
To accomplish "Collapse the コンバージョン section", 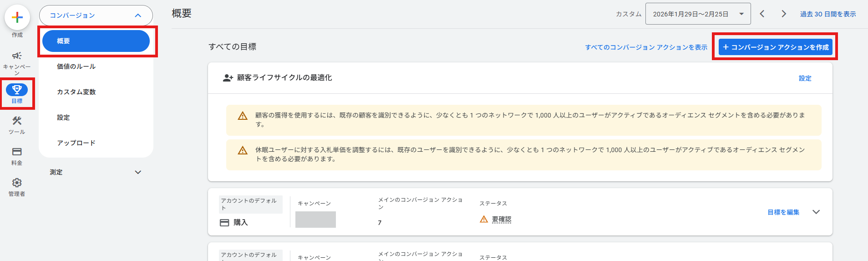I will point(138,15).
